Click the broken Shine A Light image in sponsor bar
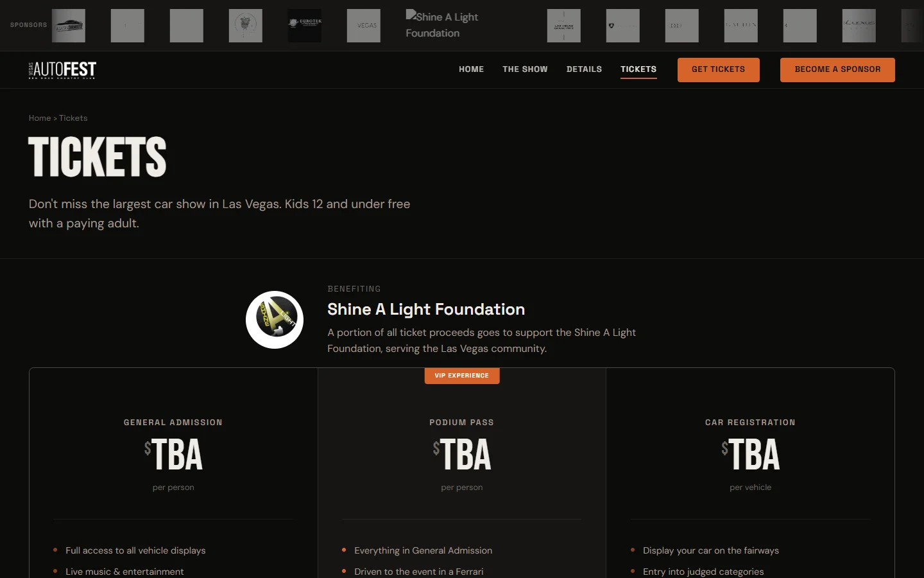The height and width of the screenshot is (578, 924). [442, 24]
